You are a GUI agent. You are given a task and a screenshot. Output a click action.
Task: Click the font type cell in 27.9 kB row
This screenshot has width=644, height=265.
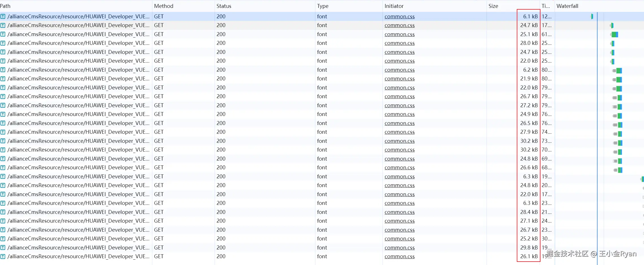[322, 132]
